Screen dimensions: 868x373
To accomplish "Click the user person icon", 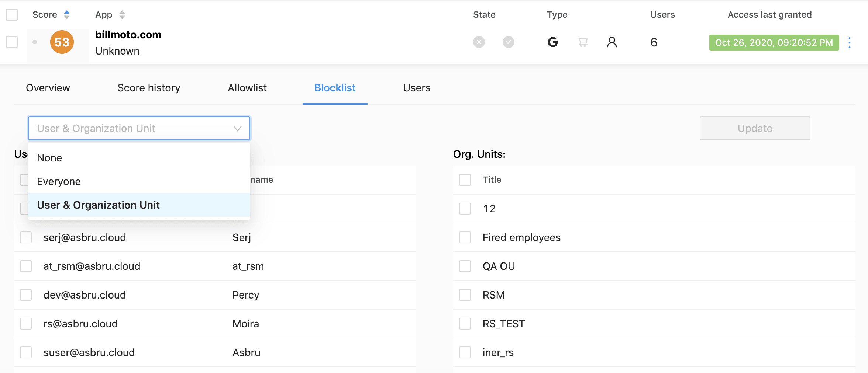I will (612, 42).
